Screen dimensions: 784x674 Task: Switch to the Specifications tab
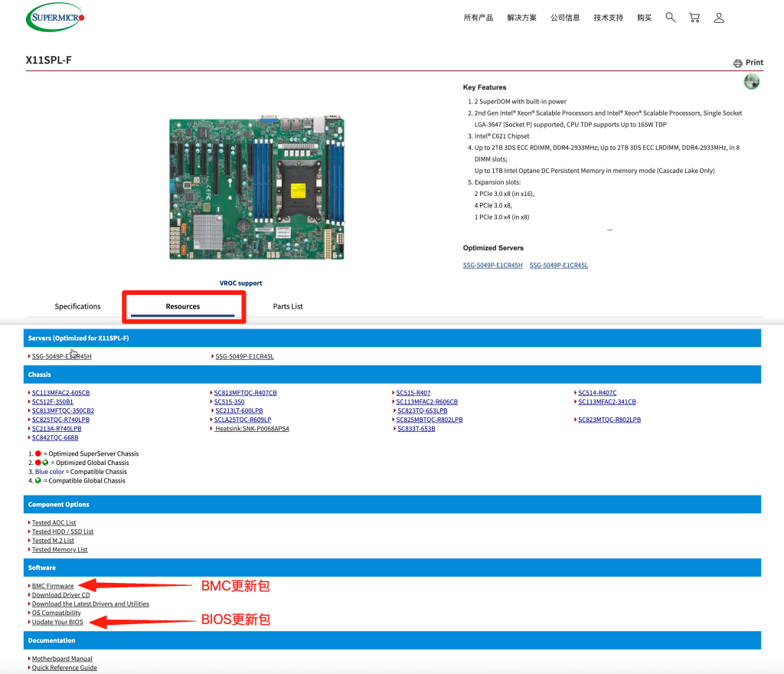click(x=77, y=306)
